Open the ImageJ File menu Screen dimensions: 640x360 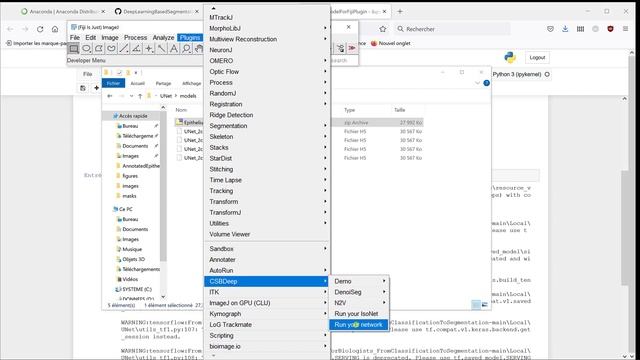point(75,38)
